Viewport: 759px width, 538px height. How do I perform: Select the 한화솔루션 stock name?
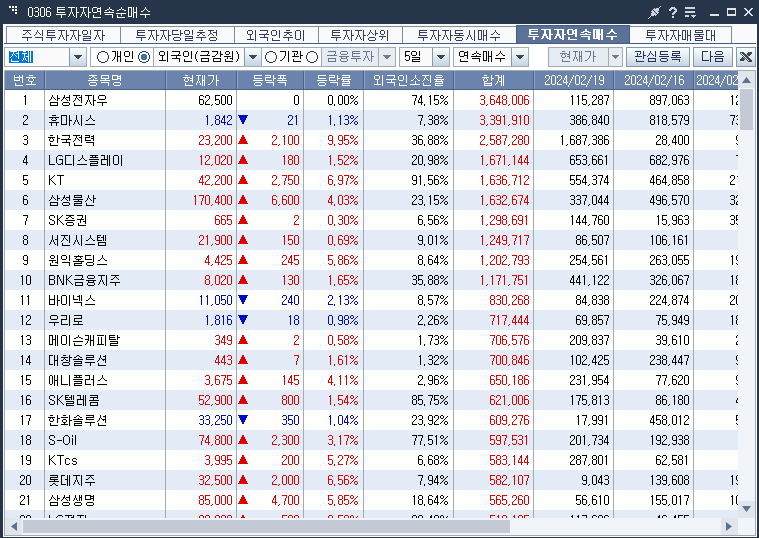[x=77, y=420]
